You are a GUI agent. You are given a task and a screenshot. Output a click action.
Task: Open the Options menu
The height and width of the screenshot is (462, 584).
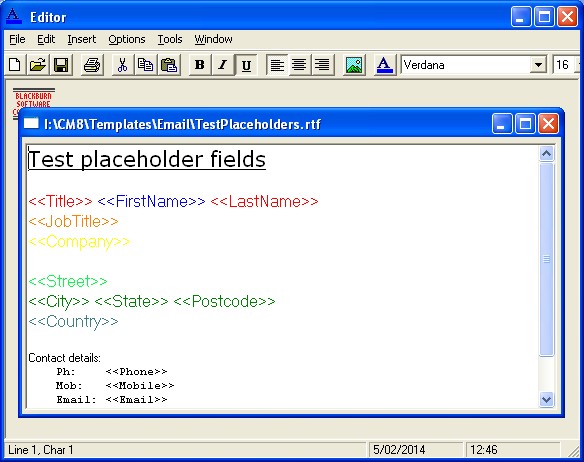point(127,39)
